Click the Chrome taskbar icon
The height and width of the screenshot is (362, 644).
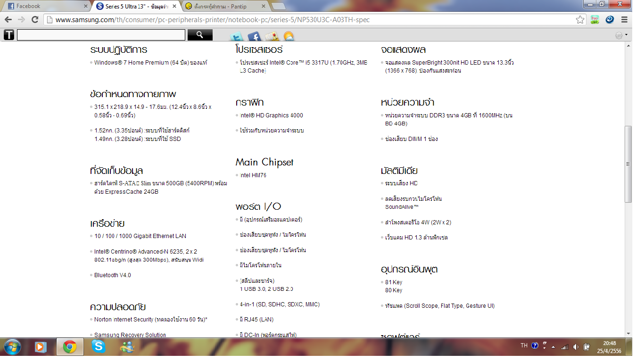[x=70, y=347]
